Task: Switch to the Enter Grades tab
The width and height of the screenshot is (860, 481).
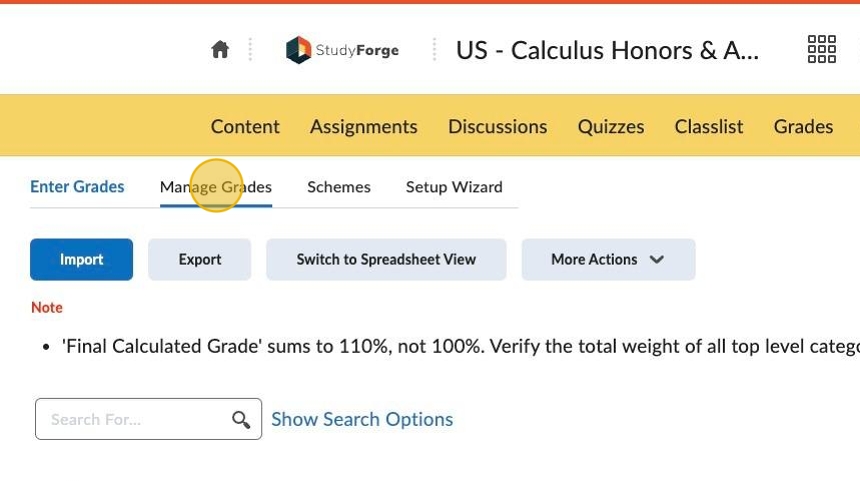Action: tap(77, 187)
